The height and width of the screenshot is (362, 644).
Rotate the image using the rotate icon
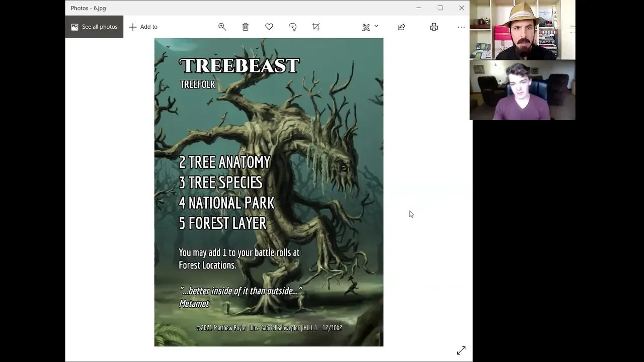tap(293, 27)
